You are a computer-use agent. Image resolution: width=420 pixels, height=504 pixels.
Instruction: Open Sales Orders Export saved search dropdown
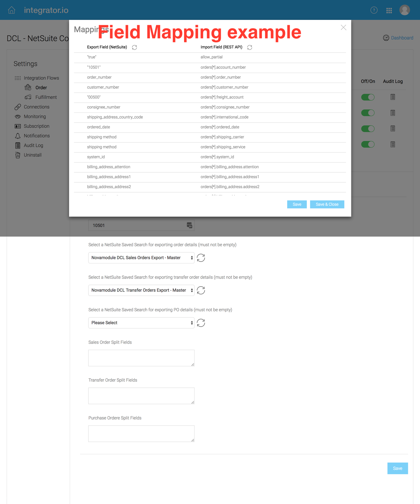141,258
